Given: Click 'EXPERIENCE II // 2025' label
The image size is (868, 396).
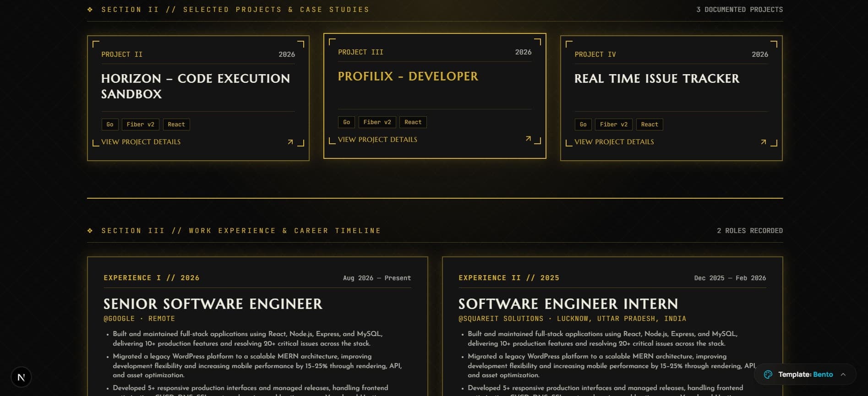Looking at the screenshot, I should [x=509, y=278].
